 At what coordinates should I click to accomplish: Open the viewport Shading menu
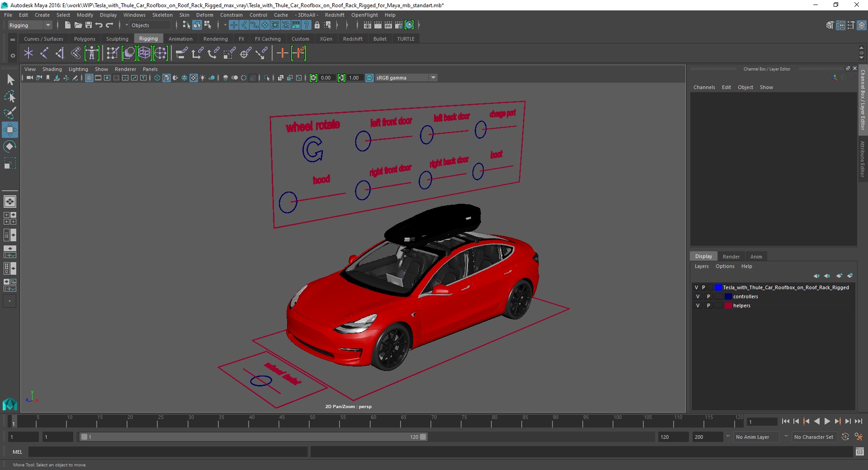coord(52,69)
